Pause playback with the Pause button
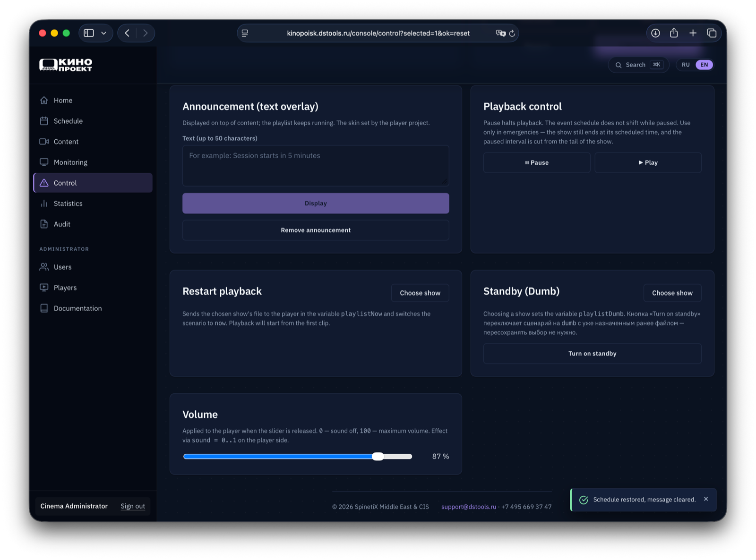The image size is (756, 560). (537, 162)
